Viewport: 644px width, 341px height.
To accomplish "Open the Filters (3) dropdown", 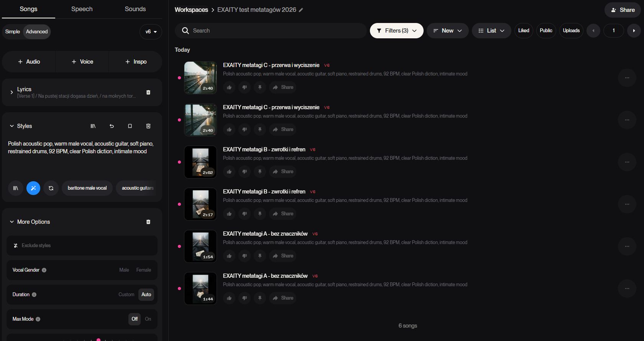I will point(397,31).
